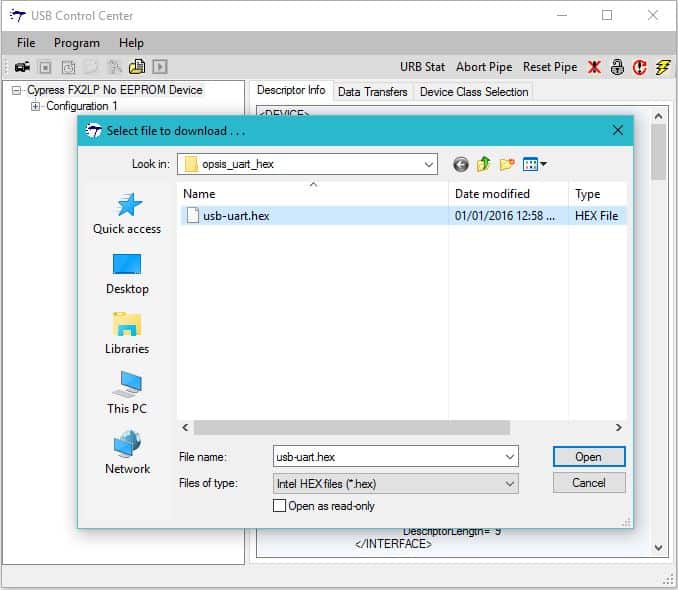Enable Open as read-only checkbox
Image resolution: width=678 pixels, height=590 pixels.
click(x=279, y=506)
